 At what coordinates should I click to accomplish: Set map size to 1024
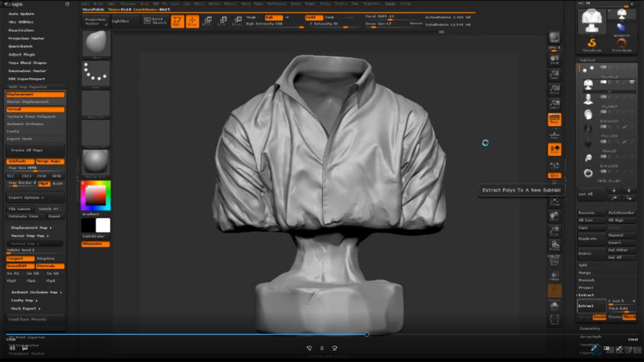tap(26, 176)
